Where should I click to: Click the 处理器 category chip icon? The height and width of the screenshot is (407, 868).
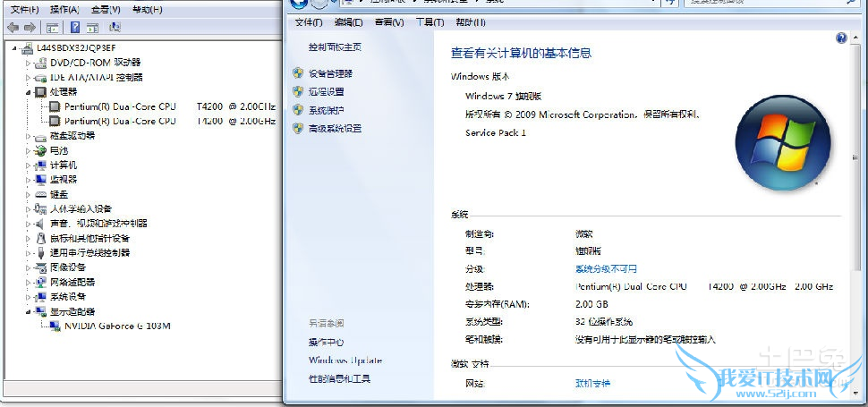click(40, 92)
